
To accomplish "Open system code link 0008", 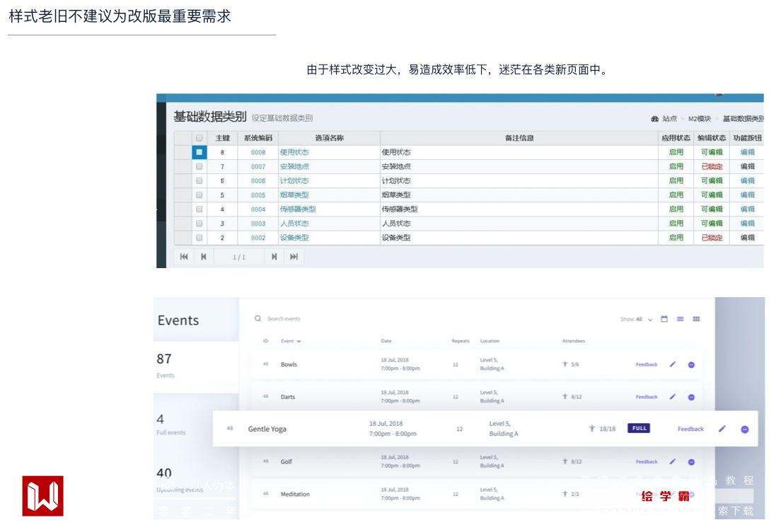I will click(258, 152).
